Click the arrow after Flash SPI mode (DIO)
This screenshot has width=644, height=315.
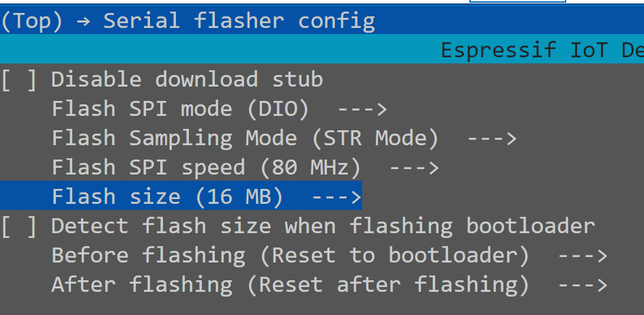[362, 109]
